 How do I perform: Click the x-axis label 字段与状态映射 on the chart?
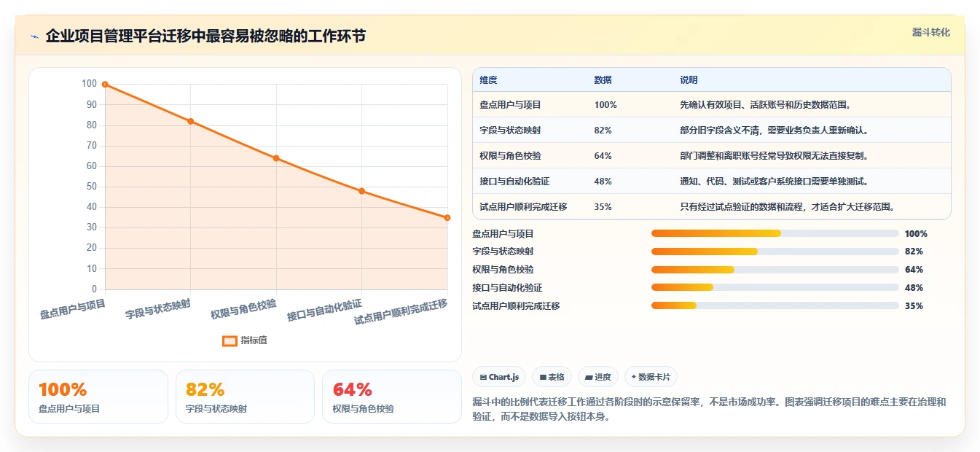click(158, 310)
